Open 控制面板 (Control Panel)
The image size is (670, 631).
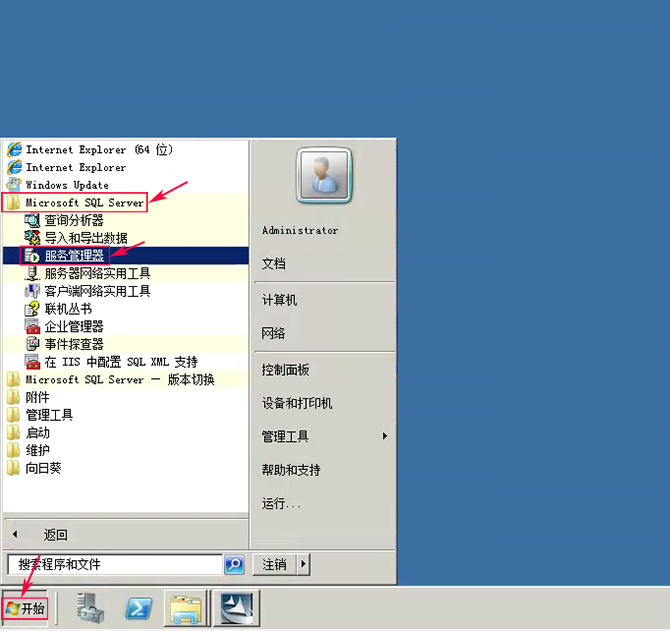point(284,370)
